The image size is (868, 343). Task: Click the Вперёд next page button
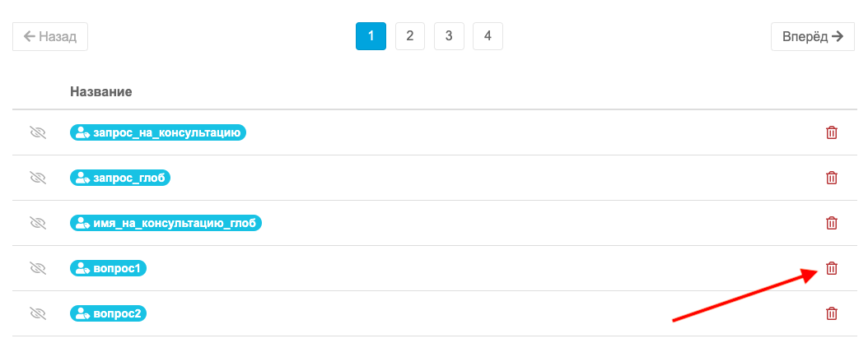tap(813, 36)
